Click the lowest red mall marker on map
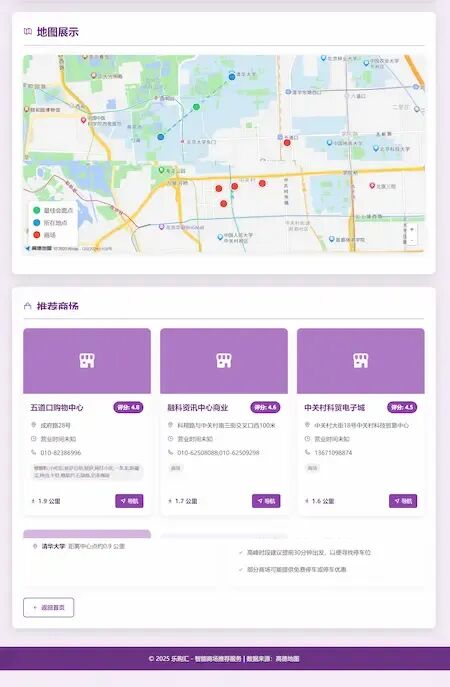The image size is (450, 687). click(223, 203)
